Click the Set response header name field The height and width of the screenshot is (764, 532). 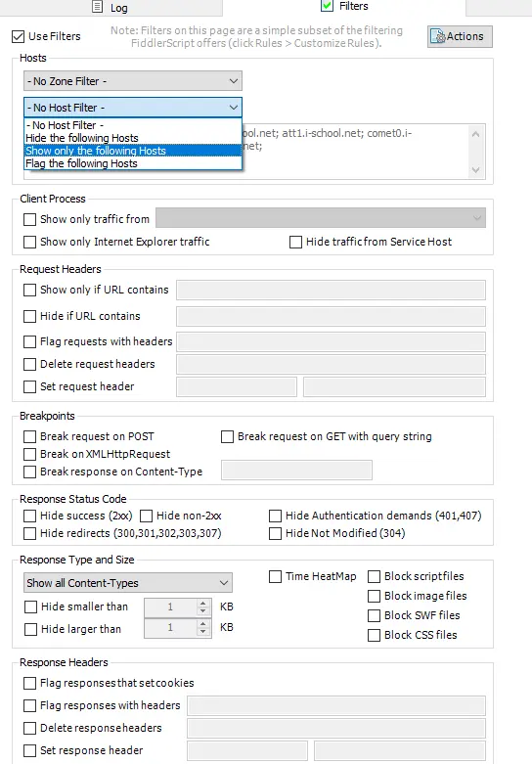tap(247, 751)
